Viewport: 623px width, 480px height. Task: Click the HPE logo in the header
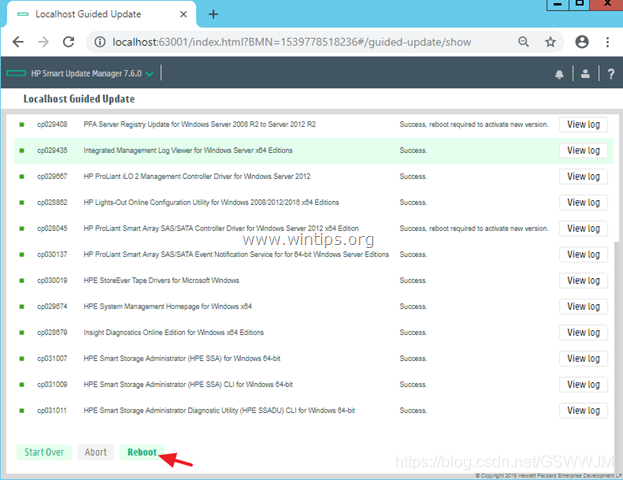tap(16, 73)
